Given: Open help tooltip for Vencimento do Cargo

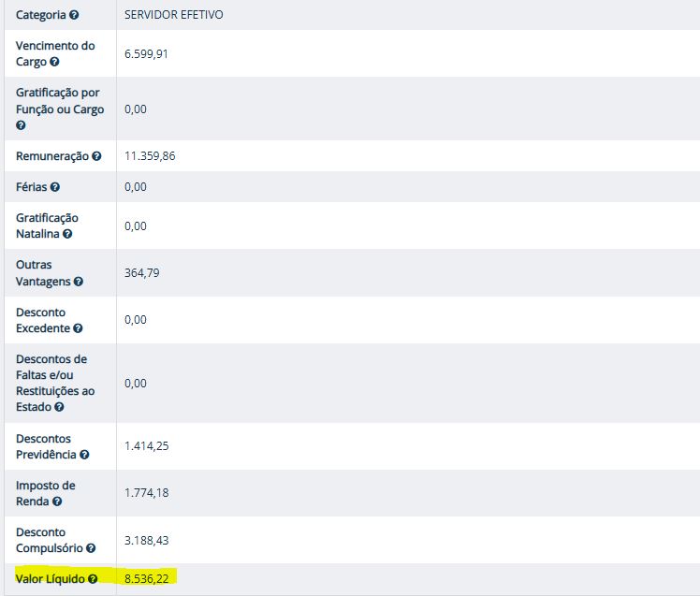Looking at the screenshot, I should coord(54,62).
